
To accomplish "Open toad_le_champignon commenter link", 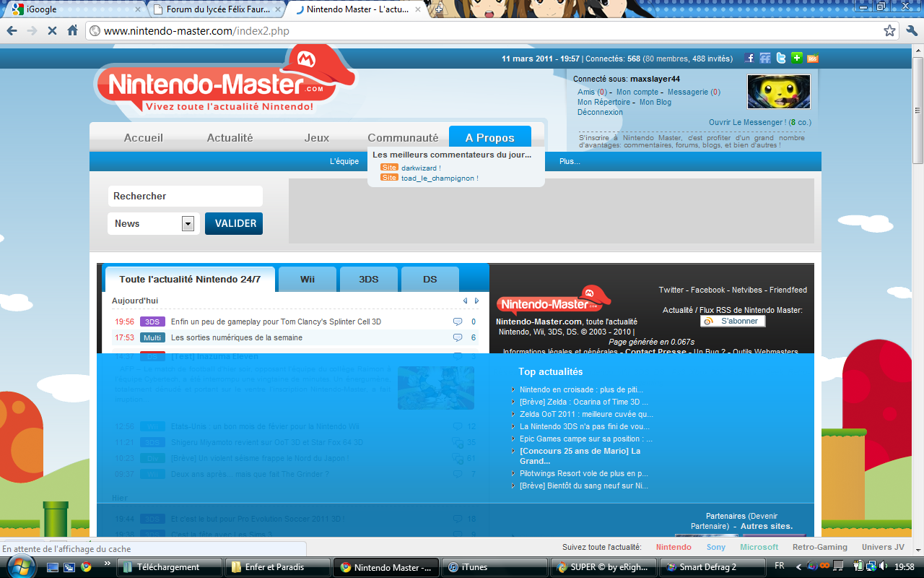I will point(438,178).
